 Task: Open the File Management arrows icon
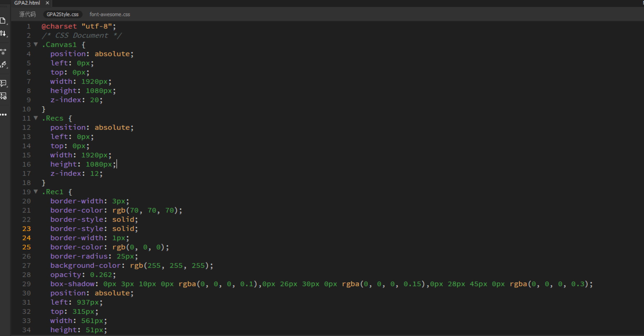tap(3, 33)
